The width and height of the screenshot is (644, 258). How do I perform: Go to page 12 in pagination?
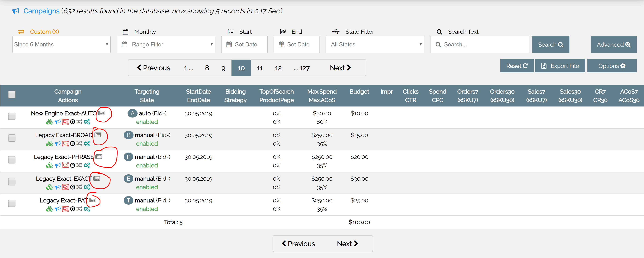(x=278, y=68)
